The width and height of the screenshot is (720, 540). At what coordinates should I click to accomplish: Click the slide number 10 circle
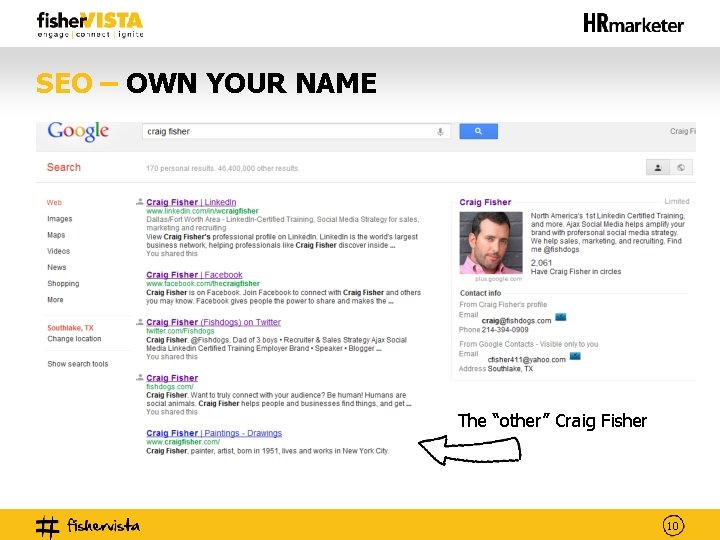pyautogui.click(x=673, y=526)
